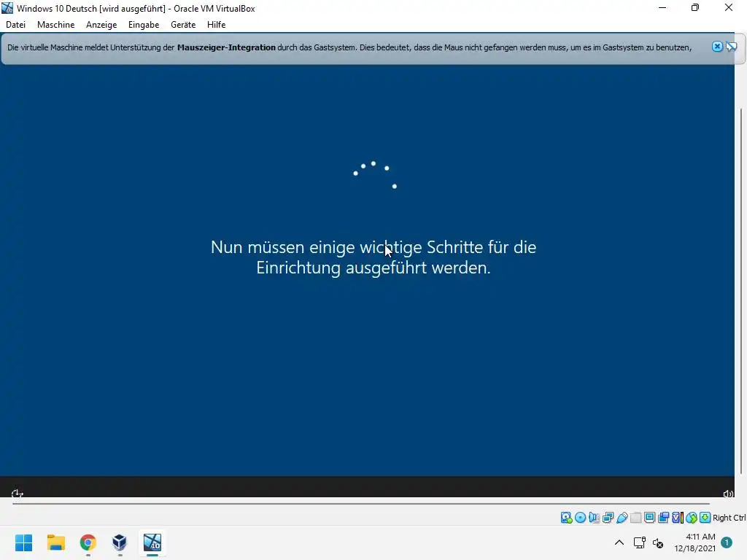This screenshot has width=747, height=560.
Task: Click the muted speaker tray icon
Action: click(x=658, y=542)
